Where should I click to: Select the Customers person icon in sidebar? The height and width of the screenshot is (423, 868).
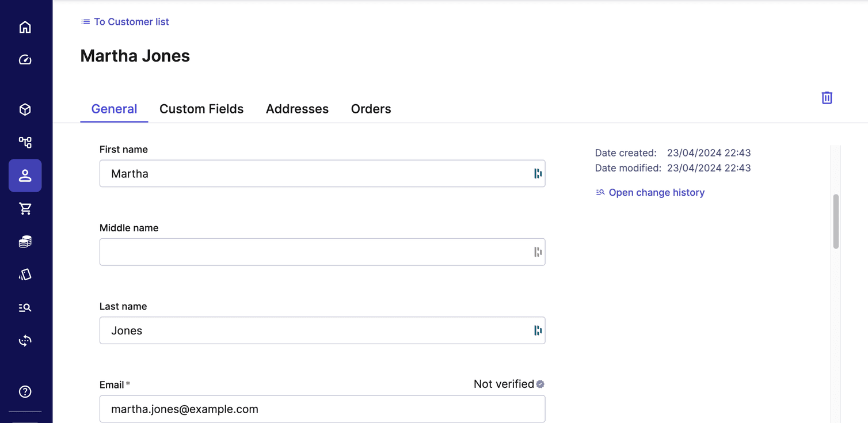point(25,176)
